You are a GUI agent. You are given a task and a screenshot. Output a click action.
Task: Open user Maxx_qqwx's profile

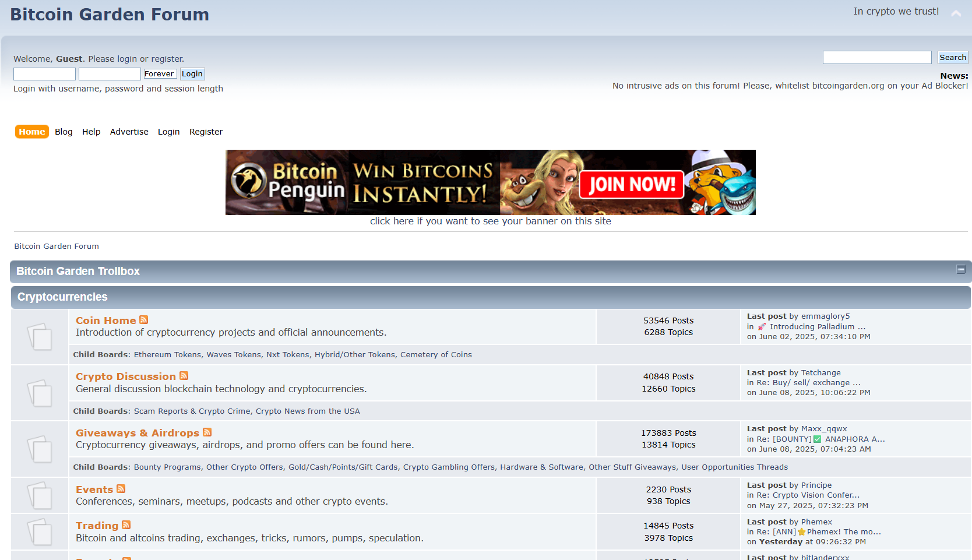coord(824,429)
